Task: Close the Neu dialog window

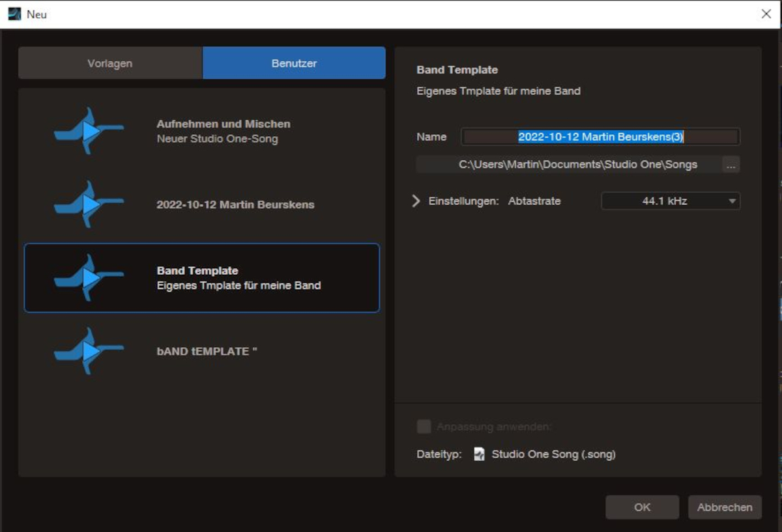Action: pyautogui.click(x=766, y=14)
